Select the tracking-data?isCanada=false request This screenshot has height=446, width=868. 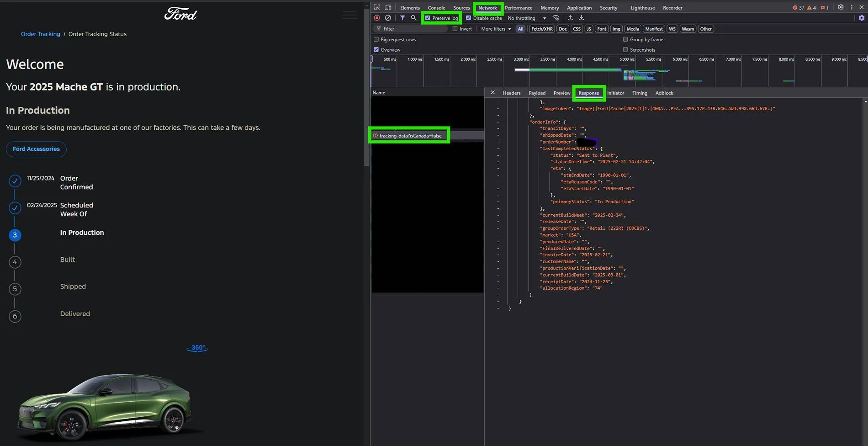pos(410,136)
